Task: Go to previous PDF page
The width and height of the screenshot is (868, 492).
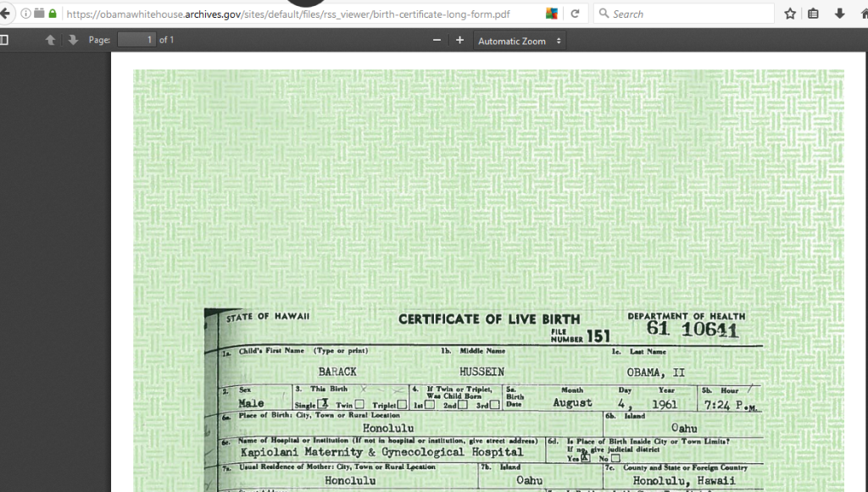Action: (x=50, y=40)
